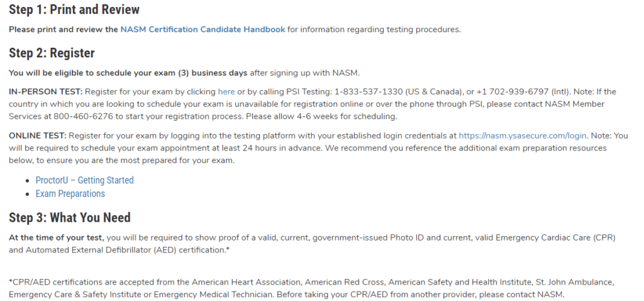Open the nasm.ysasecure.com login link

tap(523, 135)
